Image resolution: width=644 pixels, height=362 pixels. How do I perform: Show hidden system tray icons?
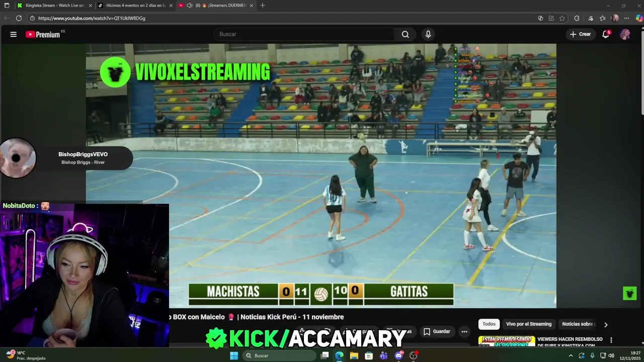(571, 355)
